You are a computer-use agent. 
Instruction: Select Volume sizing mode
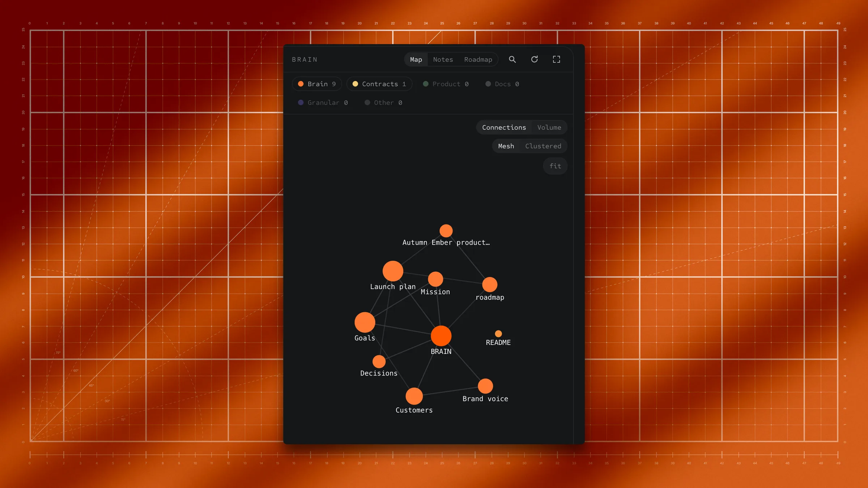click(x=549, y=127)
